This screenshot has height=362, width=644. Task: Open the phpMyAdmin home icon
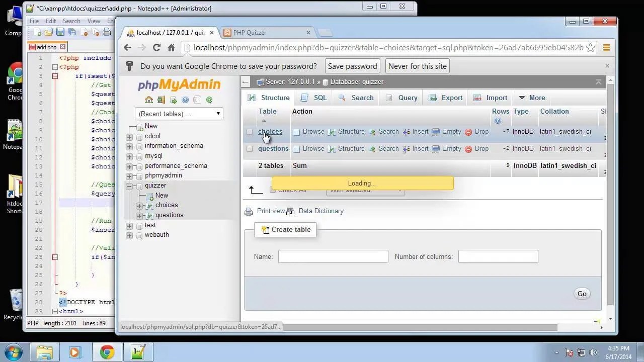coord(149,100)
